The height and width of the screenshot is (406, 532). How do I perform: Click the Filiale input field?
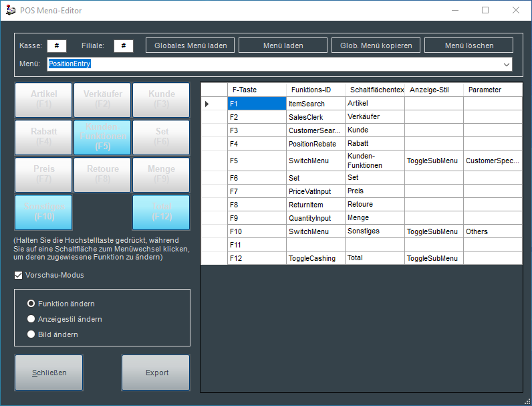(x=124, y=45)
